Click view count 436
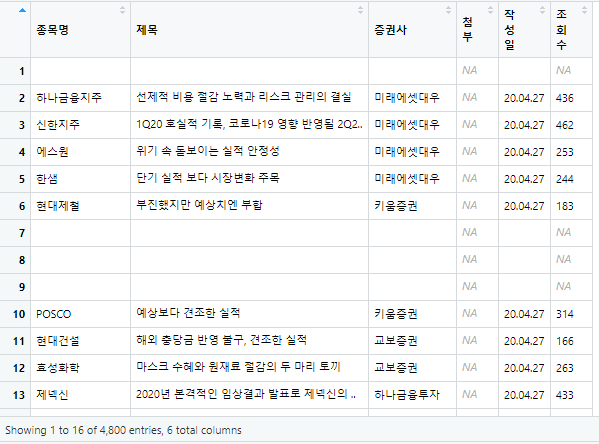 pos(565,98)
